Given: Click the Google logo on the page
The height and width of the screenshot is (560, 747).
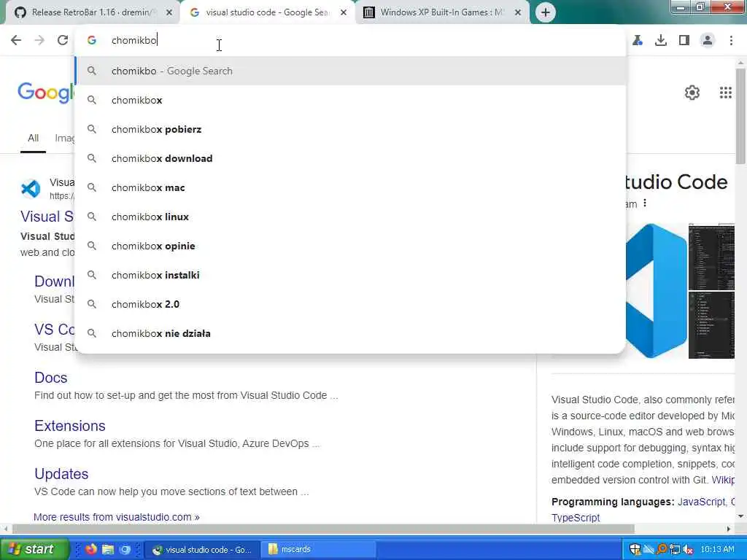Looking at the screenshot, I should click(46, 93).
